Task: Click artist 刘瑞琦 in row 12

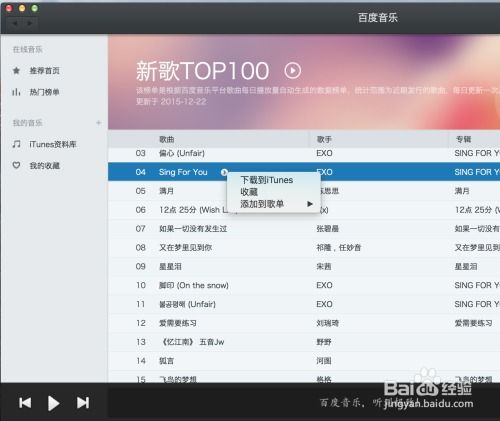Action: coord(328,323)
